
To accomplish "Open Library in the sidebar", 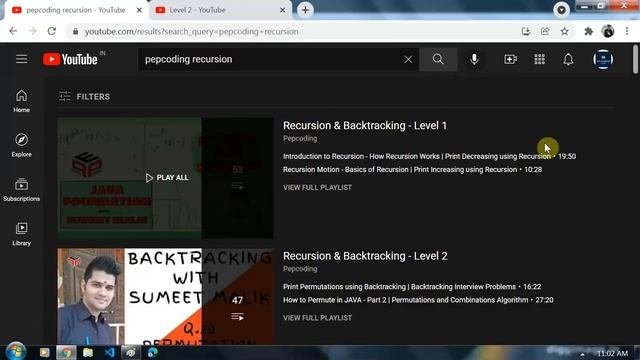I will [21, 234].
